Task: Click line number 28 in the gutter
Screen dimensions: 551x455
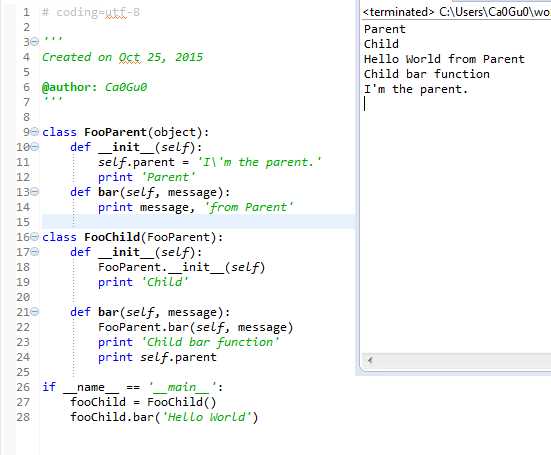Action: (23, 417)
